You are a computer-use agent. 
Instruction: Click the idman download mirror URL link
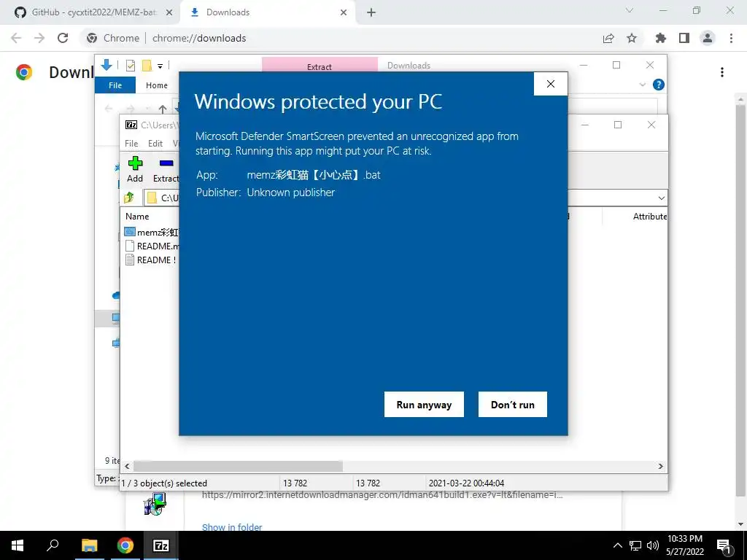click(382, 495)
